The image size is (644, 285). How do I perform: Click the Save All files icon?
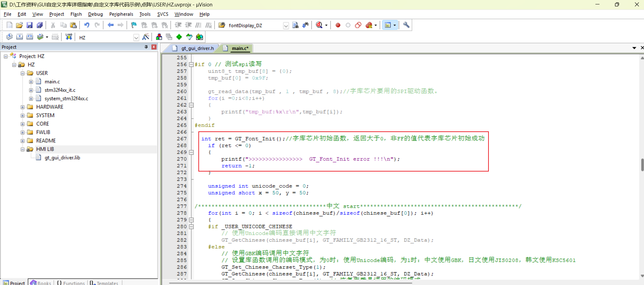(40, 25)
